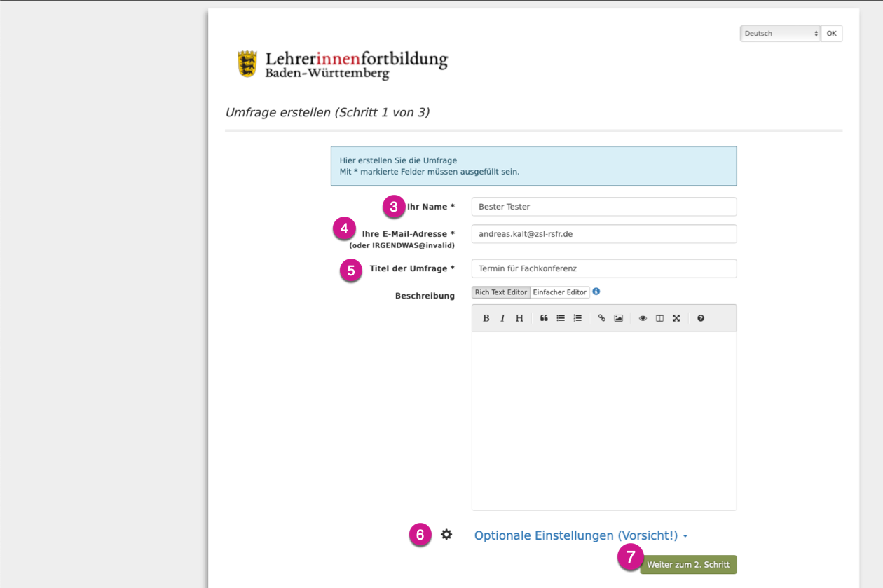Open the Deutsch language dropdown
The height and width of the screenshot is (588, 883).
point(780,34)
